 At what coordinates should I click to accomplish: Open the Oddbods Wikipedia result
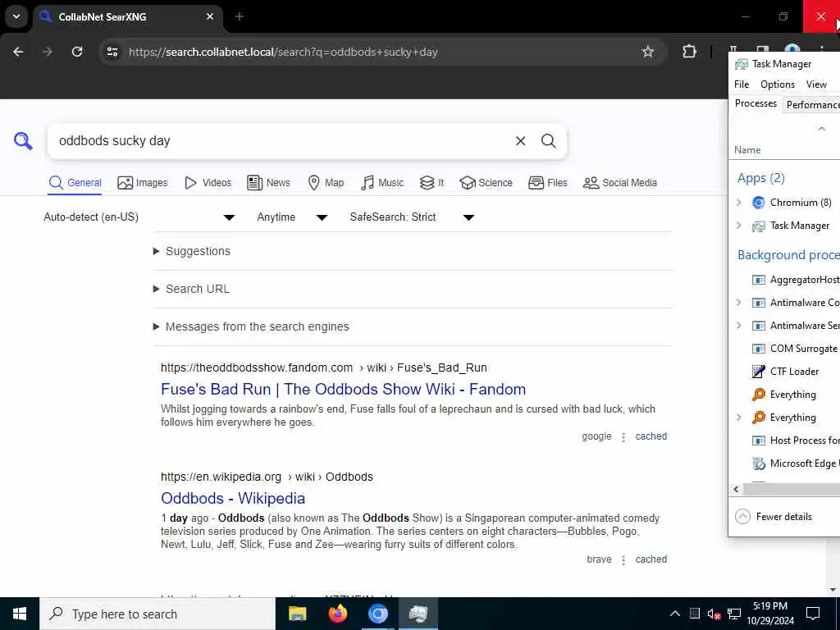(233, 498)
